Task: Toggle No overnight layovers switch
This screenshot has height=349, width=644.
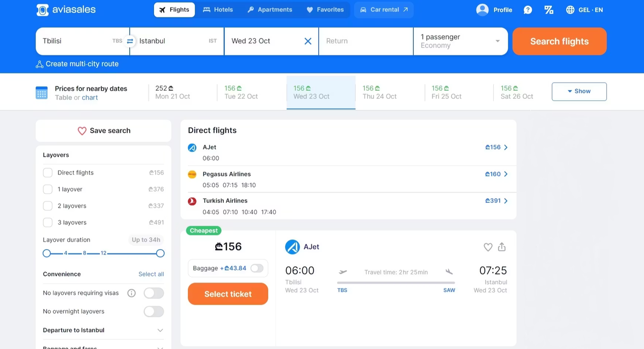Action: tap(153, 311)
